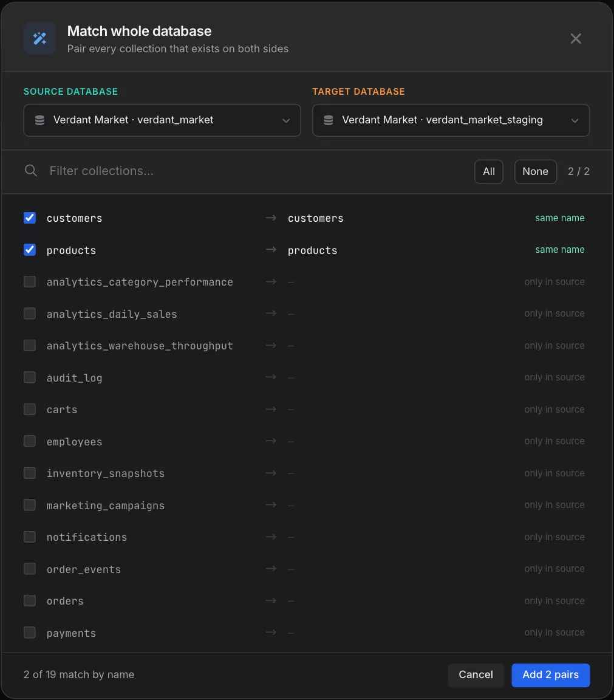Click 'only in source' on payments row

pyautogui.click(x=554, y=633)
